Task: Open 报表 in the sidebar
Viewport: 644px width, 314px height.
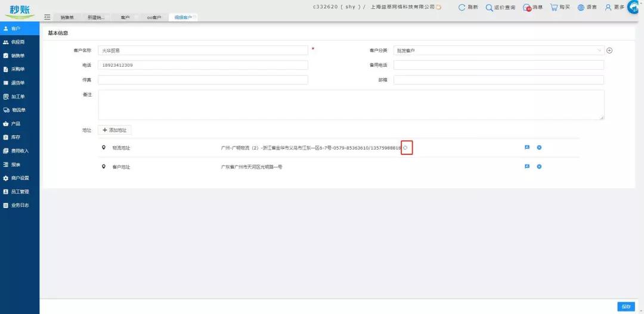Action: point(20,164)
